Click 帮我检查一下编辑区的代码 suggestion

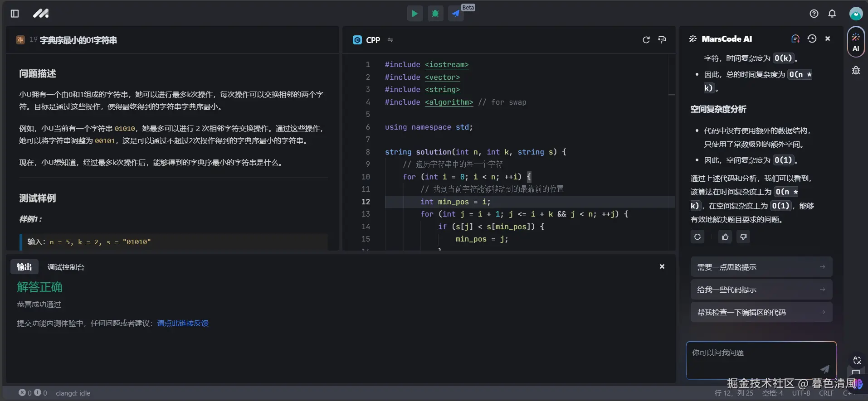tap(761, 312)
